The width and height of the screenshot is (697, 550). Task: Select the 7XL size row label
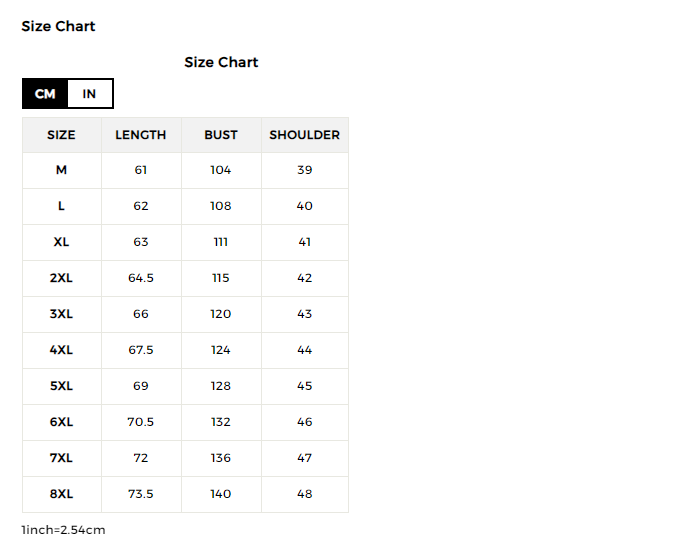[61, 458]
